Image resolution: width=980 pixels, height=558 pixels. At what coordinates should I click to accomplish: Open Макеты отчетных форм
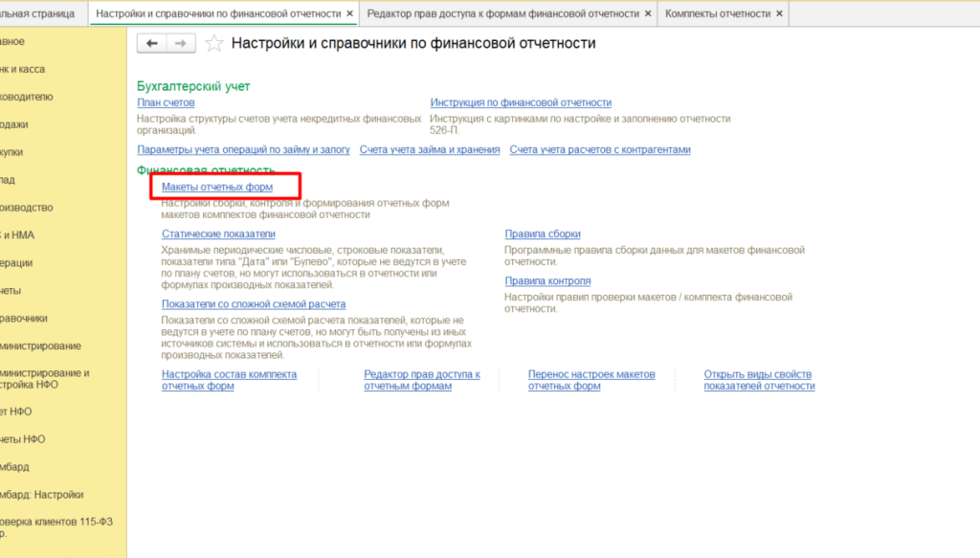[217, 187]
